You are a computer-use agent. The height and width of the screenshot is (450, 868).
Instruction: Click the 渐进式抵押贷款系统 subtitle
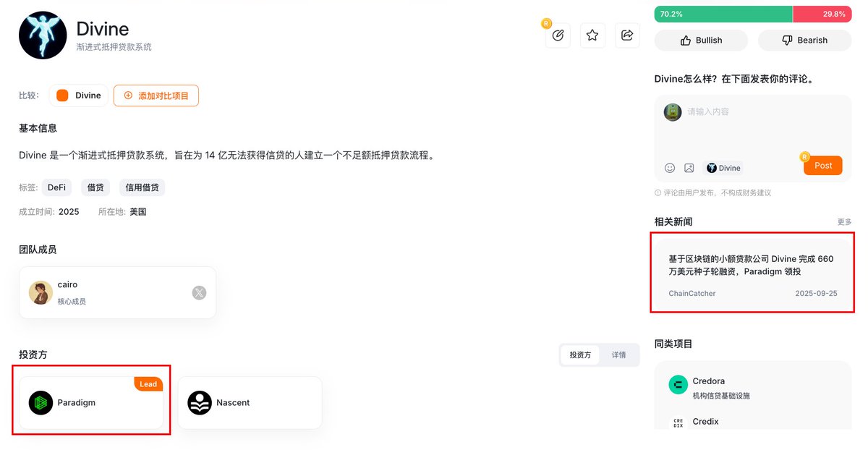point(114,47)
